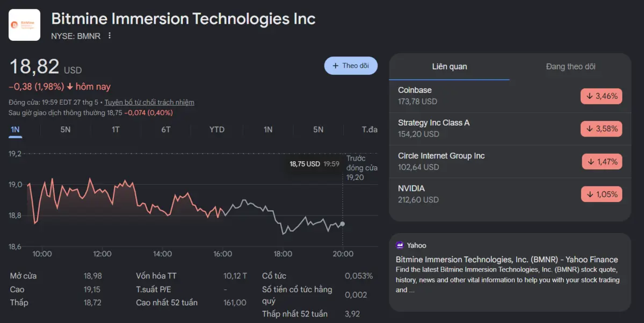Select the 5N five-year range before T.đa
Image resolution: width=644 pixels, height=323 pixels.
[x=318, y=130]
